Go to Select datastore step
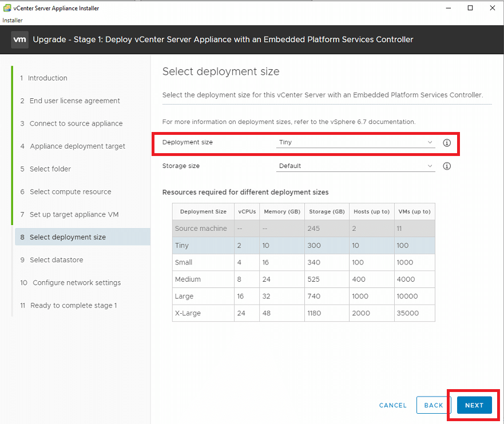504x424 pixels. pos(56,260)
